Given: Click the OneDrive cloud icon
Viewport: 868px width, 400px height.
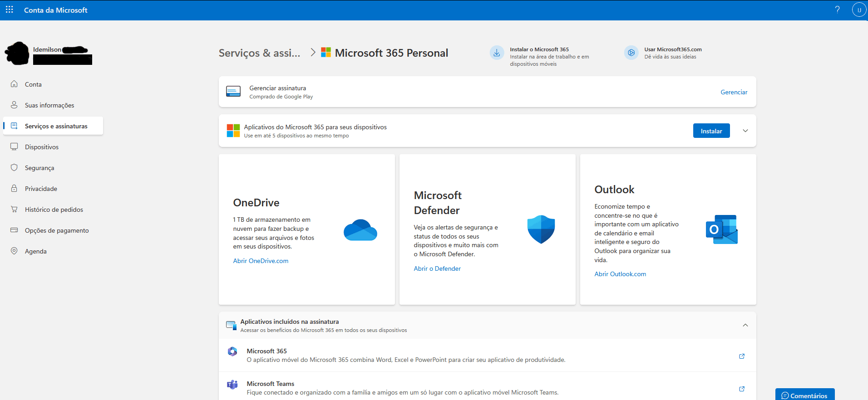Looking at the screenshot, I should pos(360,230).
